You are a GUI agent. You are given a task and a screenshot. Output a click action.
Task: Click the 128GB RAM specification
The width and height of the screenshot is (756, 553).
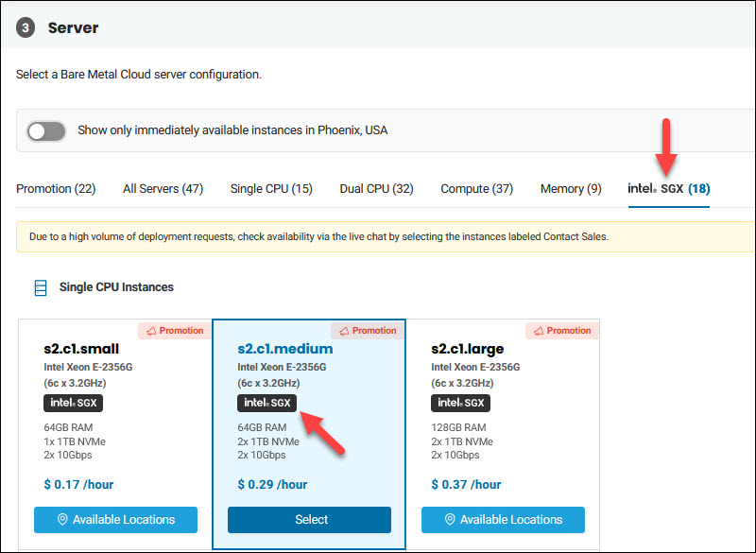(458, 427)
